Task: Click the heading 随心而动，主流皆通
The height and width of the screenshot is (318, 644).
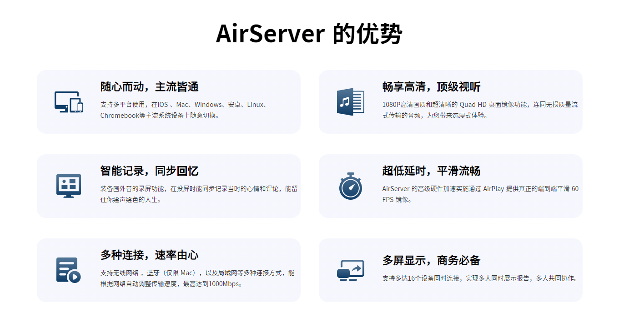Action: click(x=150, y=87)
